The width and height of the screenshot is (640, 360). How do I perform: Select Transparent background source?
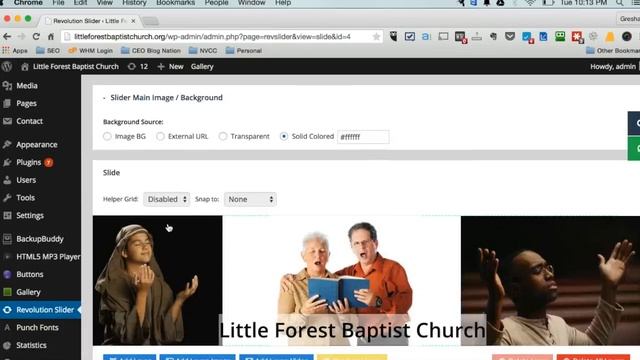[223, 136]
